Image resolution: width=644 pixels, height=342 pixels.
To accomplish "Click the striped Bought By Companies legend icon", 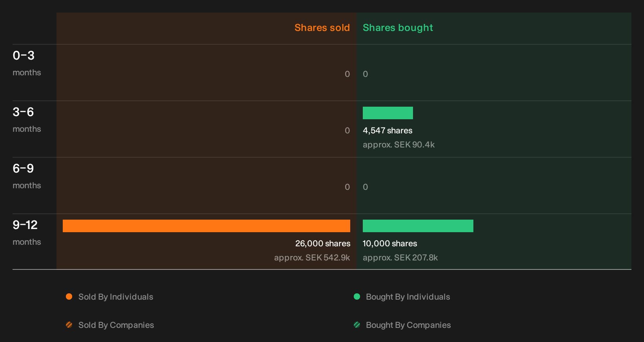I will pos(357,325).
